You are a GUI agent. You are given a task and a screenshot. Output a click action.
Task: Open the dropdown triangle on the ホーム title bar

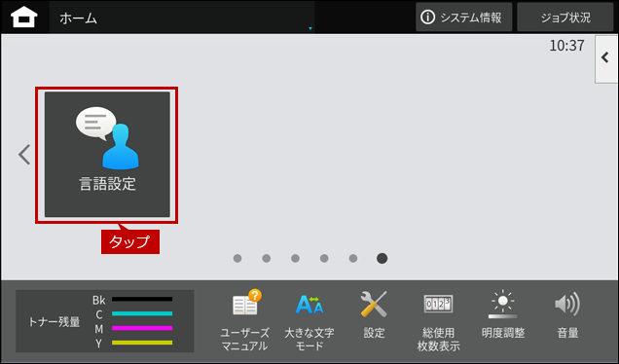pos(310,28)
